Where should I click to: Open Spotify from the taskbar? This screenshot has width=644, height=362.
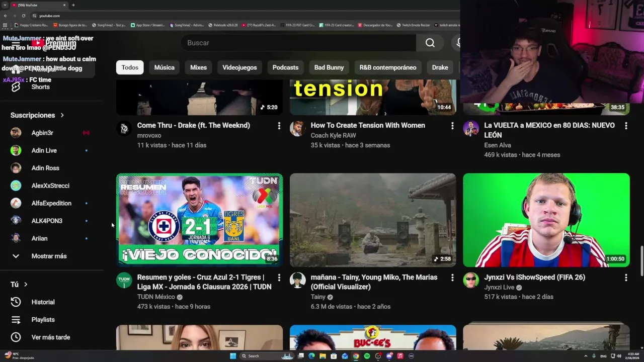coord(367,356)
